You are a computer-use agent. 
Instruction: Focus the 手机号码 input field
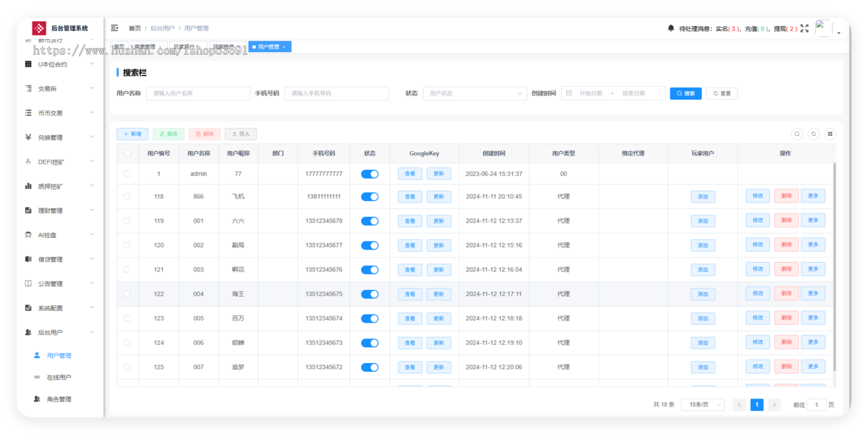point(336,93)
